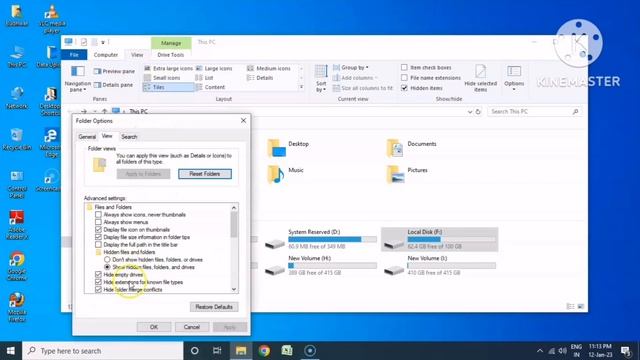Select Tiles layout
The width and height of the screenshot is (640, 360).
168,87
